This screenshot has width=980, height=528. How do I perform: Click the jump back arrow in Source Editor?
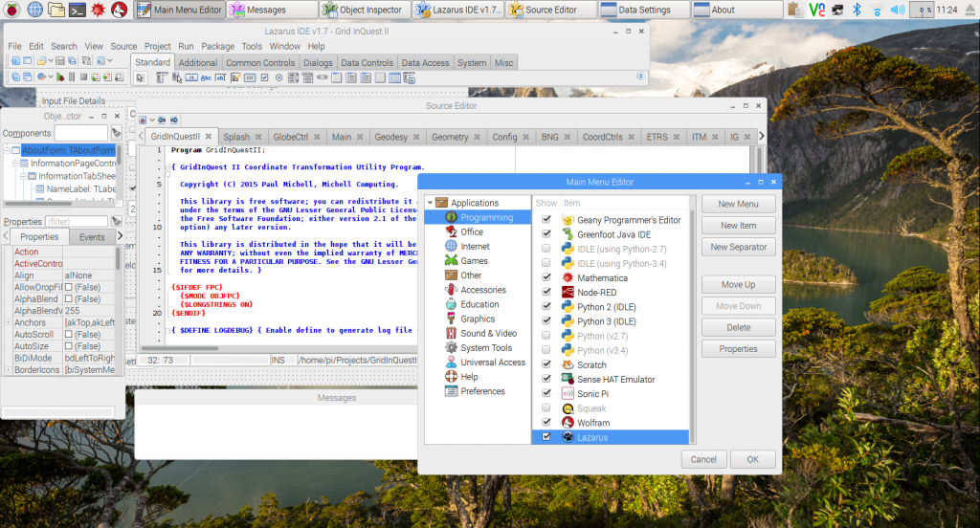[162, 120]
